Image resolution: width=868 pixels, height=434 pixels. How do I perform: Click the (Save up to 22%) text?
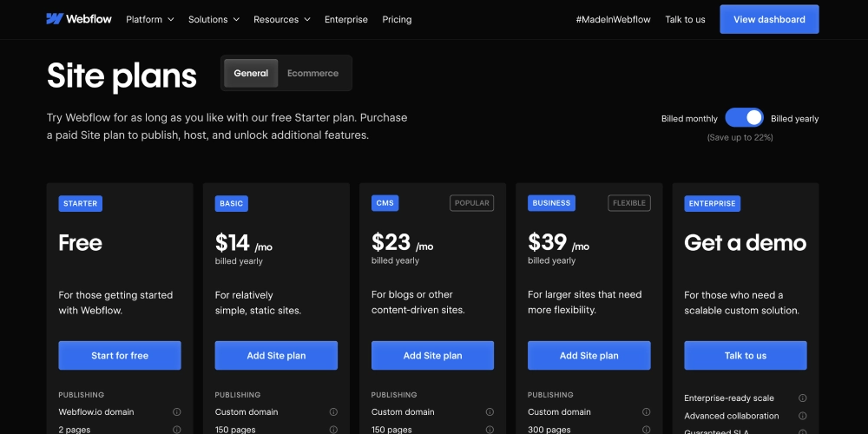pos(740,137)
